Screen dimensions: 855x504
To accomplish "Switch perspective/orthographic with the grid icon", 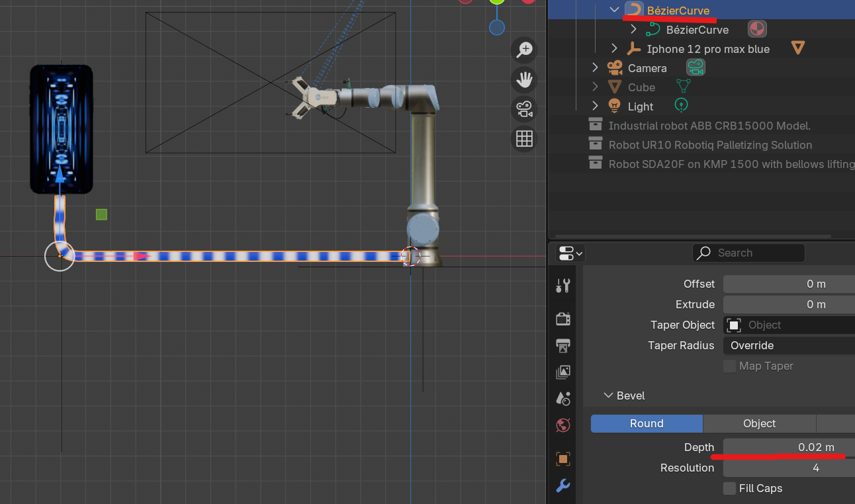I will coord(525,139).
